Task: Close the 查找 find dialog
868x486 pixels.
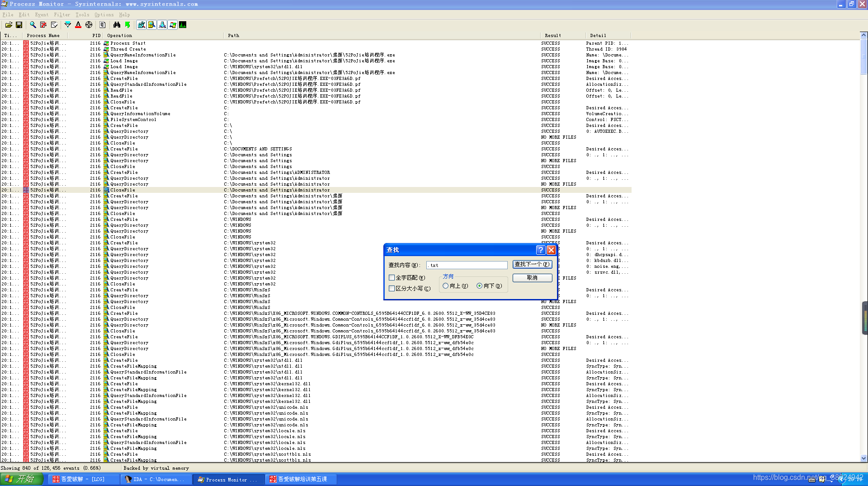Action: coord(551,250)
